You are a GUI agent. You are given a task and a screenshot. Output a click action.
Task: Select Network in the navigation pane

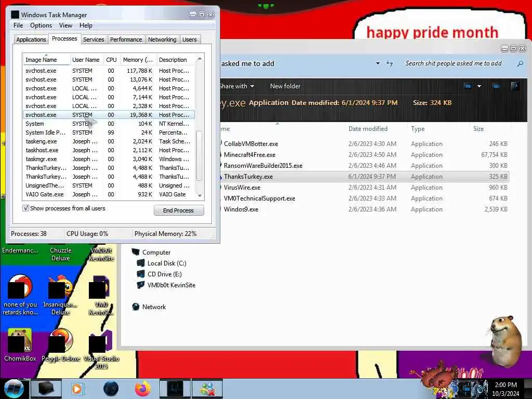tap(149, 307)
